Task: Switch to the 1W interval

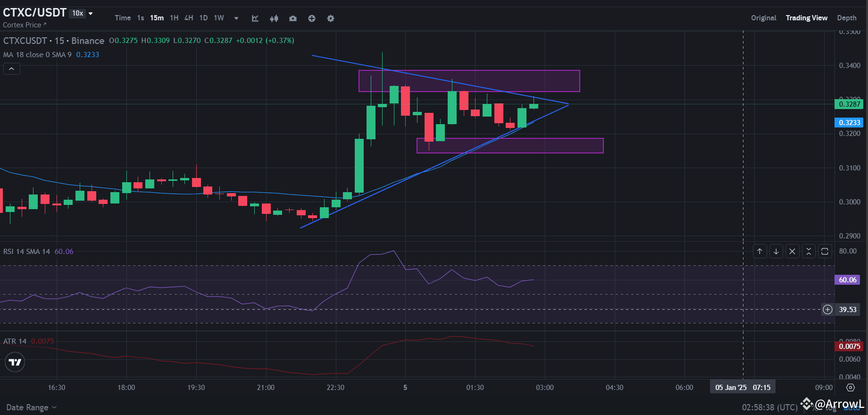Action: (x=219, y=18)
